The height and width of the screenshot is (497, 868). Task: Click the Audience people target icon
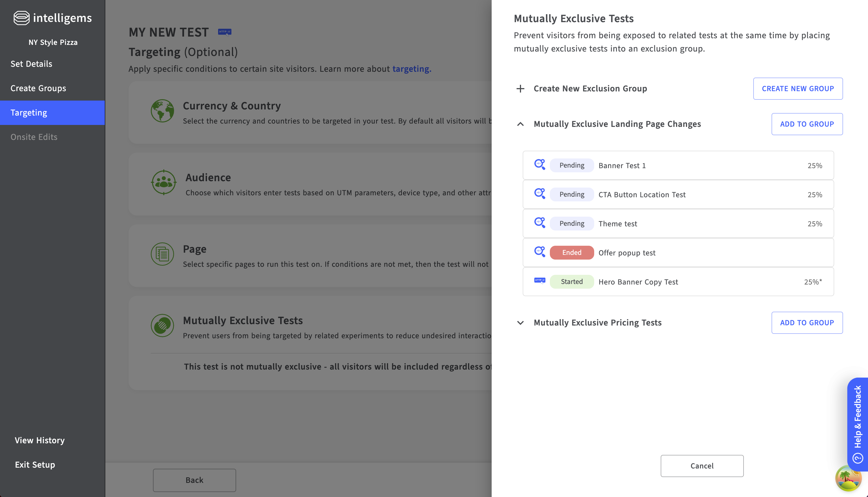[x=164, y=182]
